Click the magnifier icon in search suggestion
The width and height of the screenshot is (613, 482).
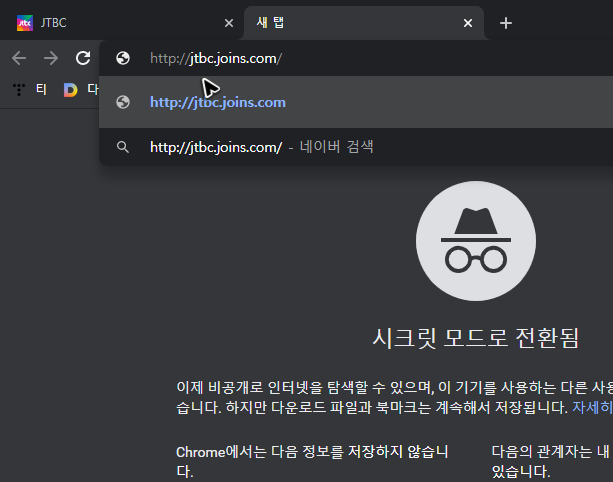pyautogui.click(x=123, y=147)
